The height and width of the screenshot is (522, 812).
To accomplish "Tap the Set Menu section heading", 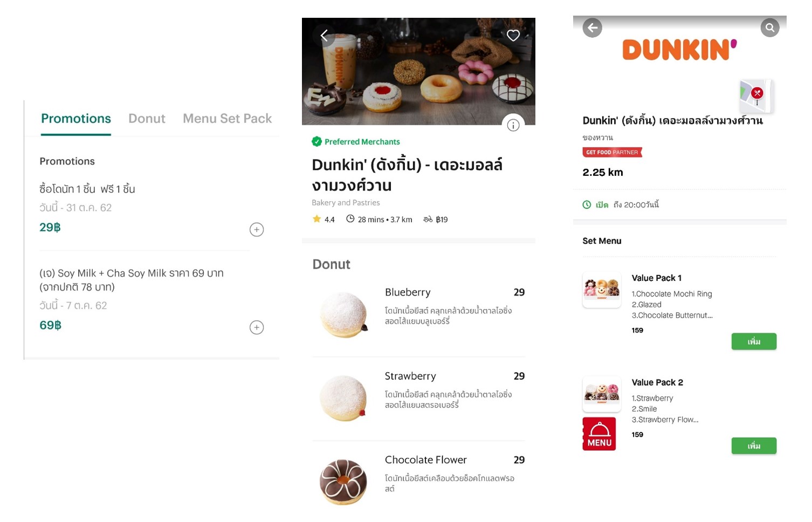I will [602, 241].
